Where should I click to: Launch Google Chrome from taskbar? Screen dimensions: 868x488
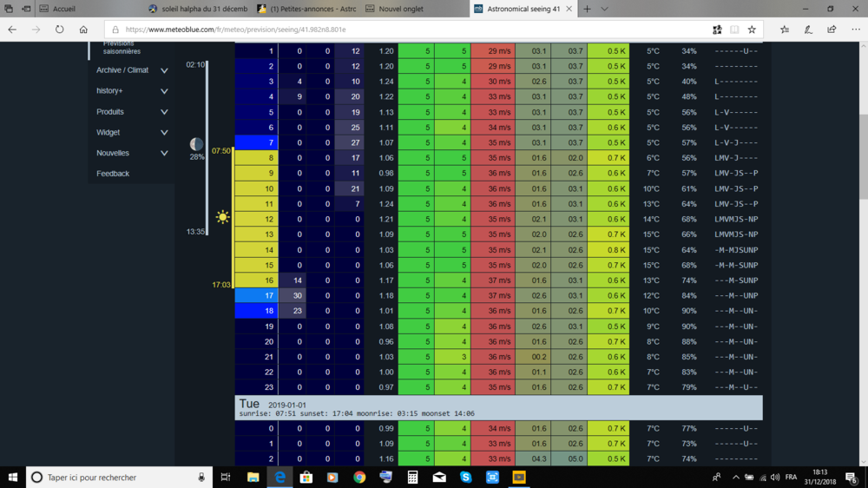click(359, 477)
